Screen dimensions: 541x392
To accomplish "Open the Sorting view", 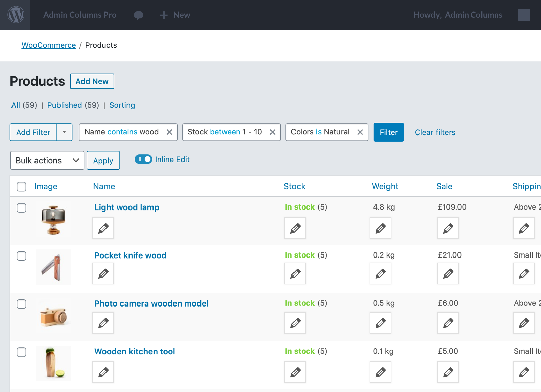I will tap(122, 105).
